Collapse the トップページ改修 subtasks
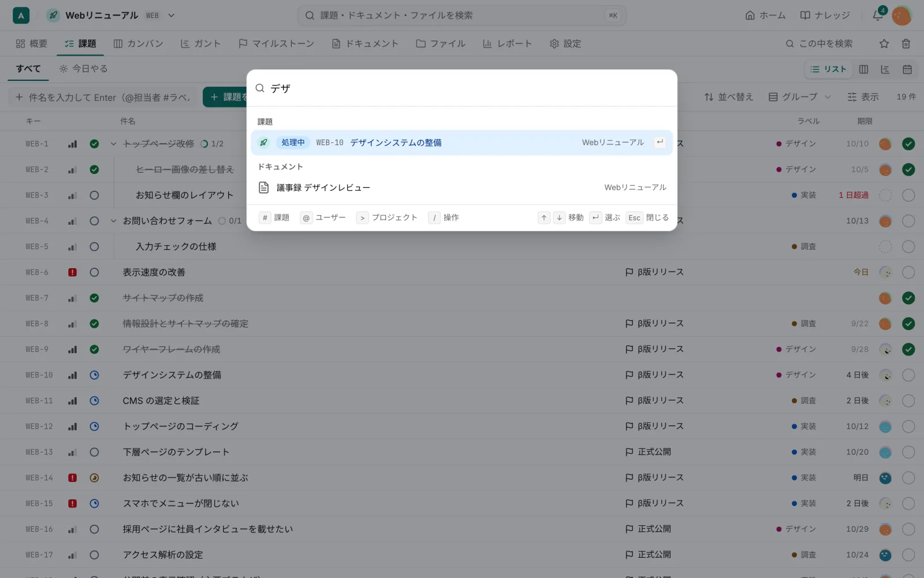Screen dimensions: 924x578 point(113,144)
